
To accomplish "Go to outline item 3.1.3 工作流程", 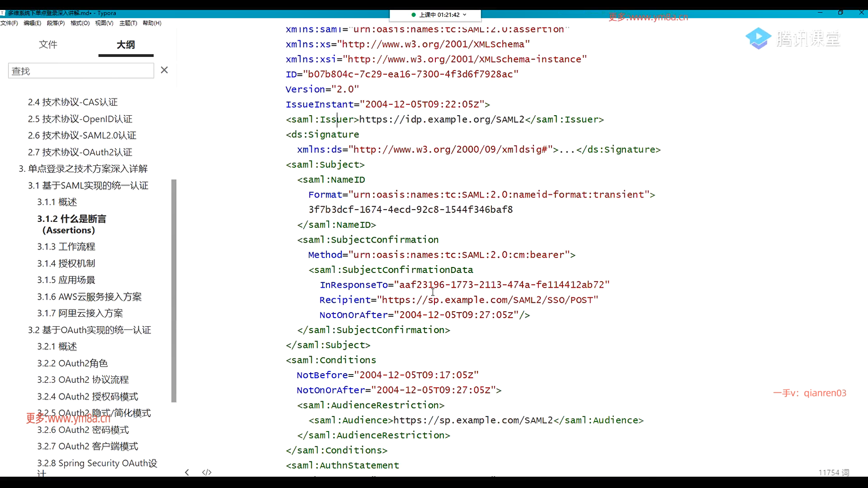I will point(66,247).
